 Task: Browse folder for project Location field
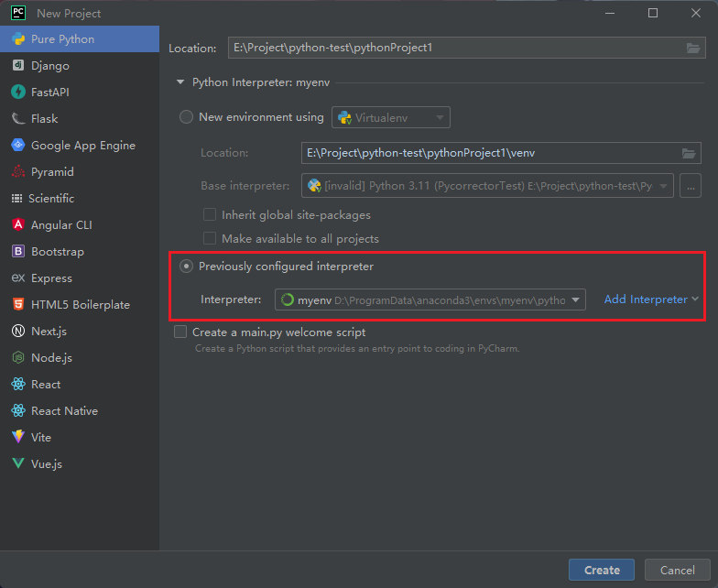693,48
